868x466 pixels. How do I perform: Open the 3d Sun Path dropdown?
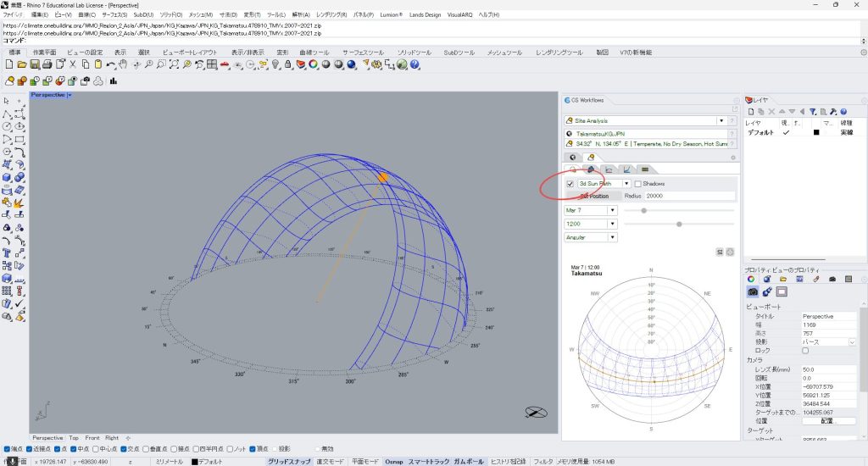point(626,184)
